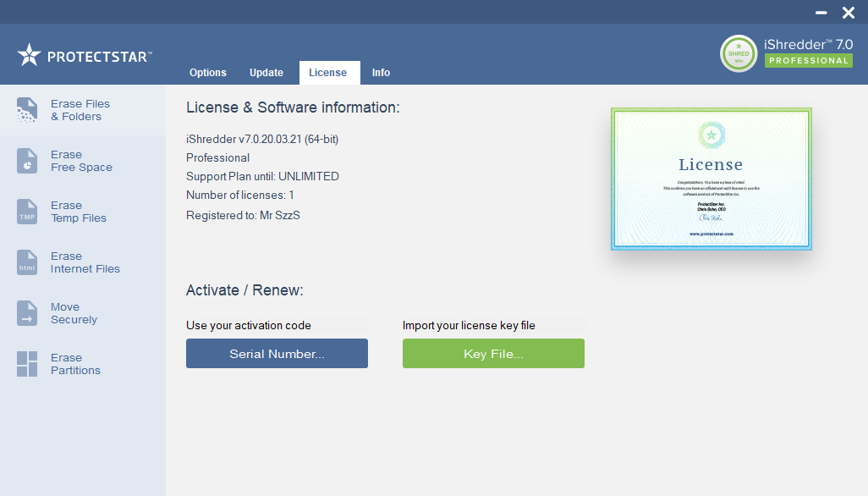
Task: Click the 'Use your activation code' label
Action: pos(249,326)
